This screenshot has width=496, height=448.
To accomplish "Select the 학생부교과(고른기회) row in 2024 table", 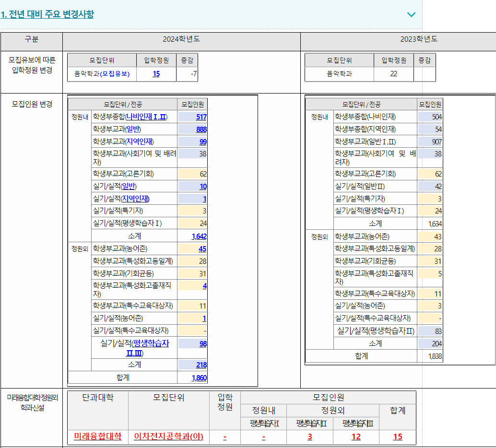I will [149, 174].
